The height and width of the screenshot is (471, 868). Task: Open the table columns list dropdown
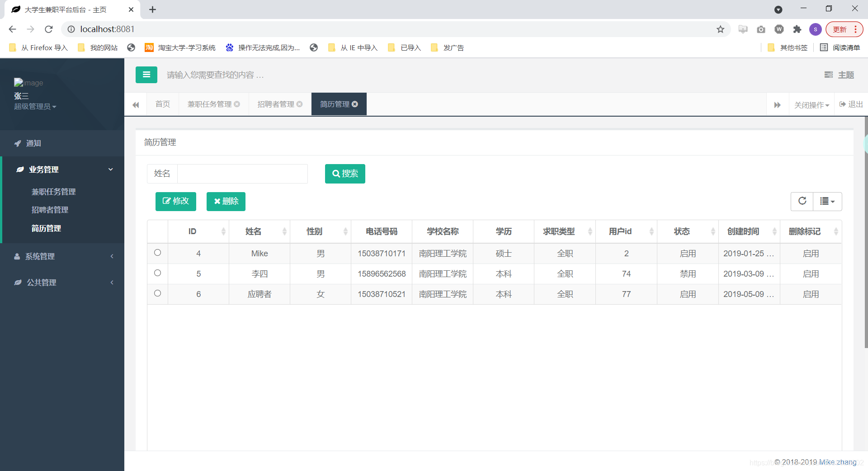point(827,201)
